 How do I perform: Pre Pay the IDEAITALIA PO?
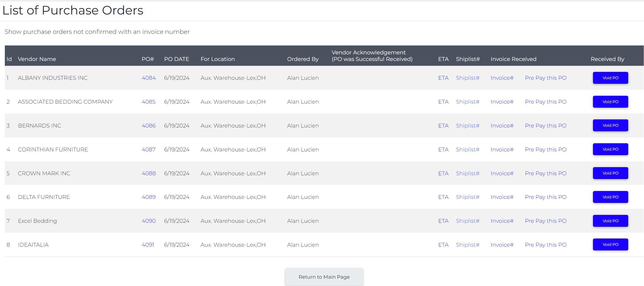point(546,245)
